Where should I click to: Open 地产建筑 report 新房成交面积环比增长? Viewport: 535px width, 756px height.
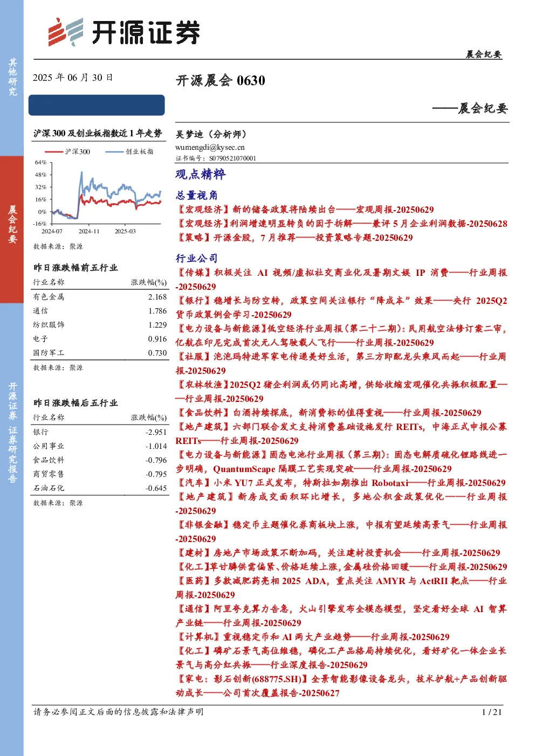[x=341, y=504]
